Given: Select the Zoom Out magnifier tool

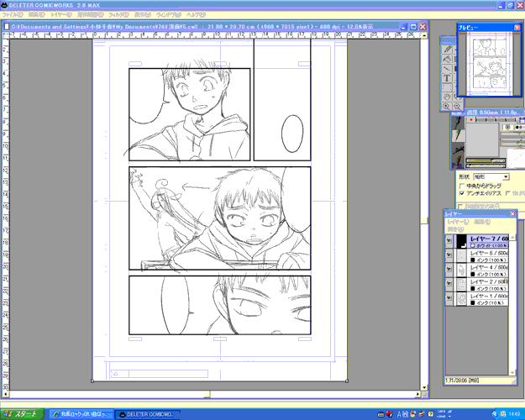Looking at the screenshot, I should 457,107.
